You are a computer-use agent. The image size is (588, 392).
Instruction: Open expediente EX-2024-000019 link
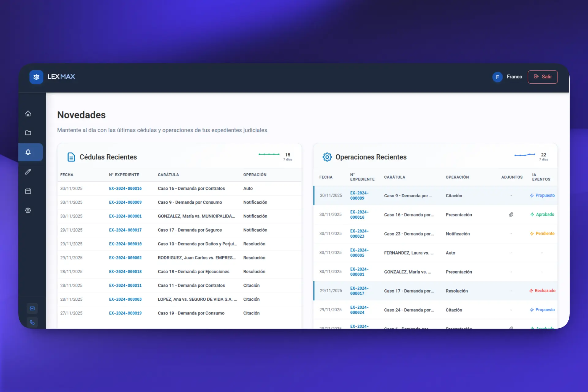pos(125,313)
